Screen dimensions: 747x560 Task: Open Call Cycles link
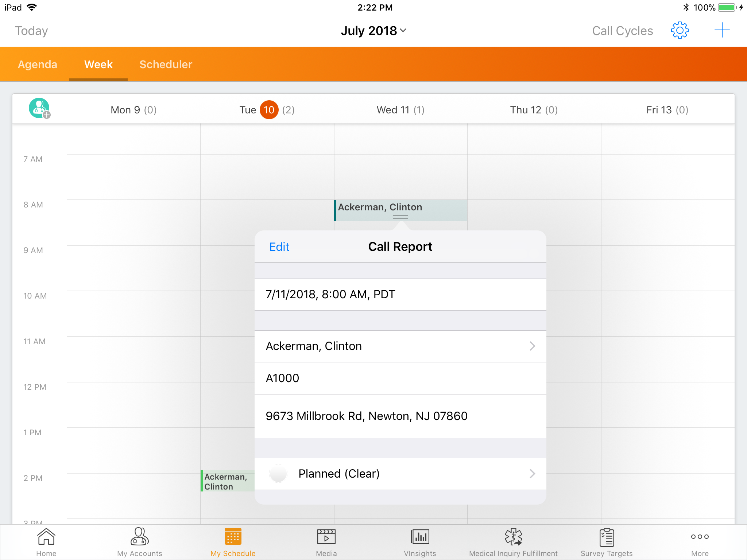point(622,31)
